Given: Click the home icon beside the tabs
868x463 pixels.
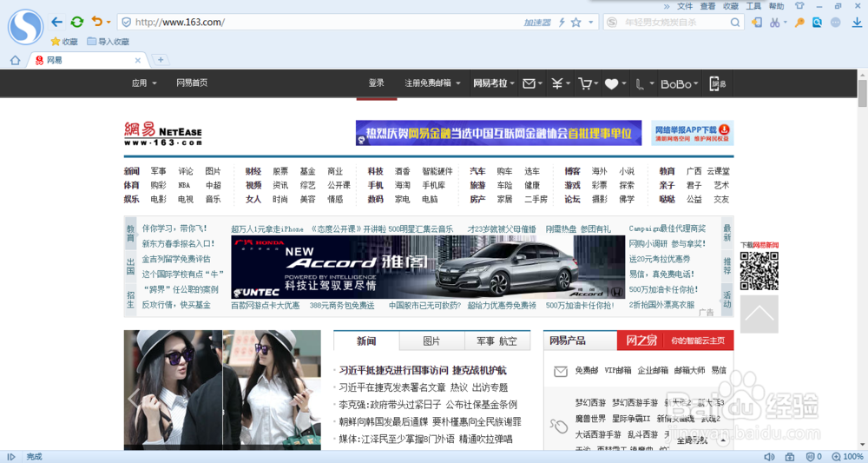Looking at the screenshot, I should (x=15, y=60).
